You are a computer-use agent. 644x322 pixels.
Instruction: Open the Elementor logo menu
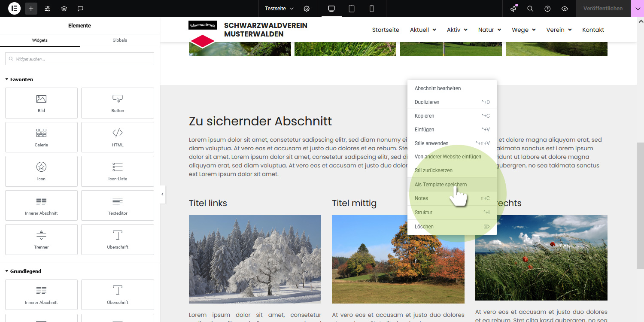(x=14, y=8)
